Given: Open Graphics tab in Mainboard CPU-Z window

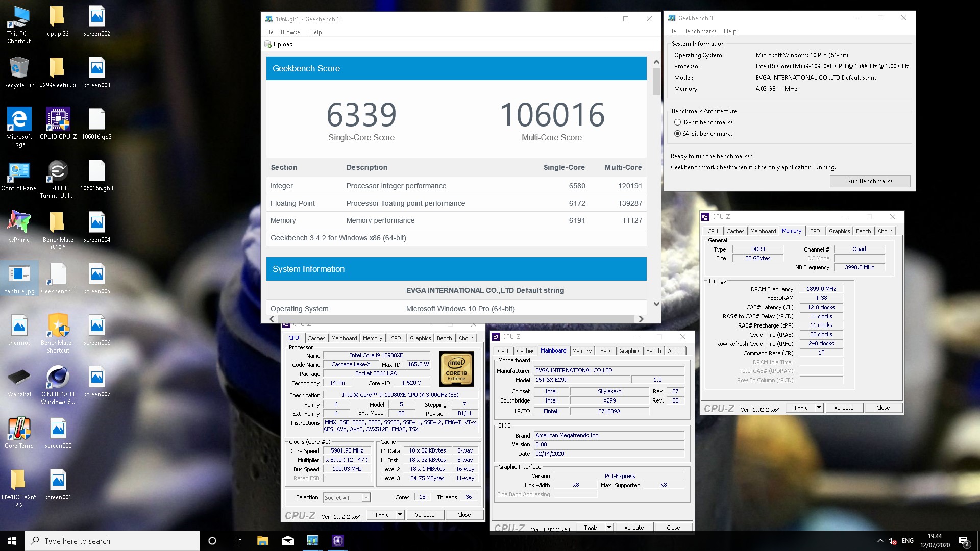Looking at the screenshot, I should tap(629, 351).
